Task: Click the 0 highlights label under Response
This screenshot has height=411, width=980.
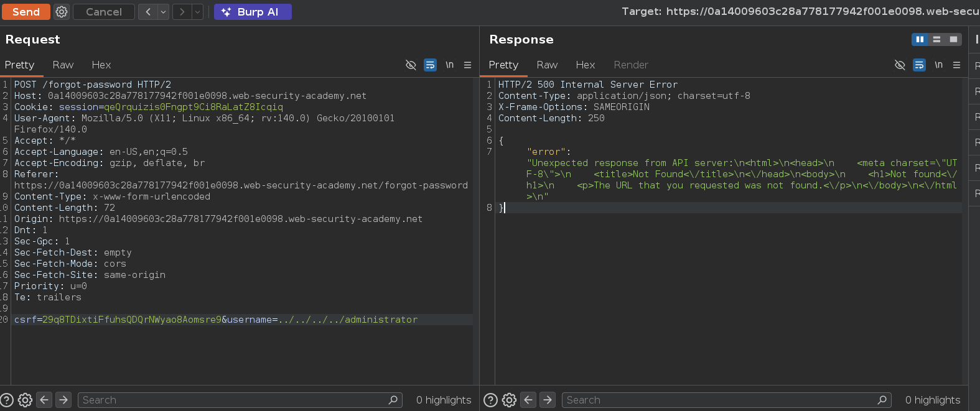Action: point(933,400)
